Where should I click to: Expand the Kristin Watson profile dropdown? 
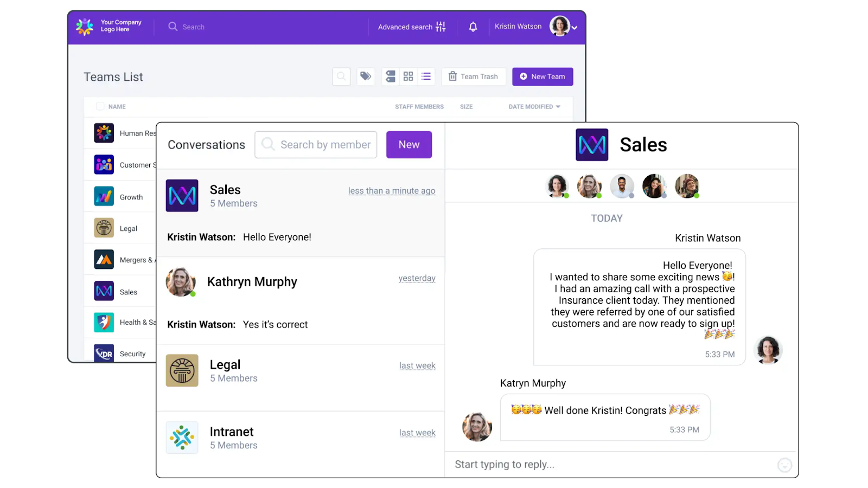pos(573,27)
